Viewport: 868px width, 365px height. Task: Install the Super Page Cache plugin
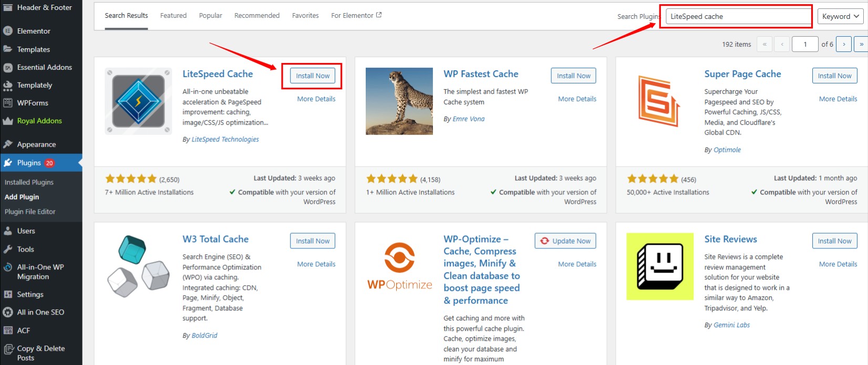(x=834, y=76)
